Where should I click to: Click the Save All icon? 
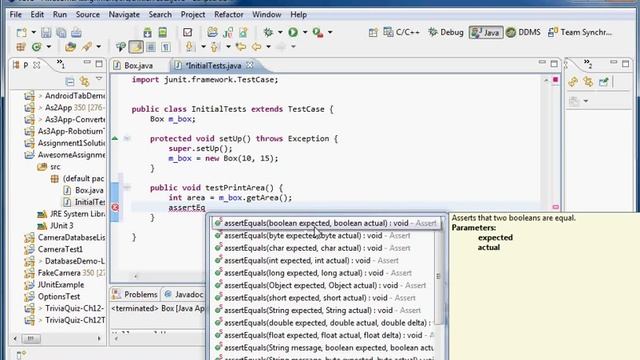(x=61, y=32)
